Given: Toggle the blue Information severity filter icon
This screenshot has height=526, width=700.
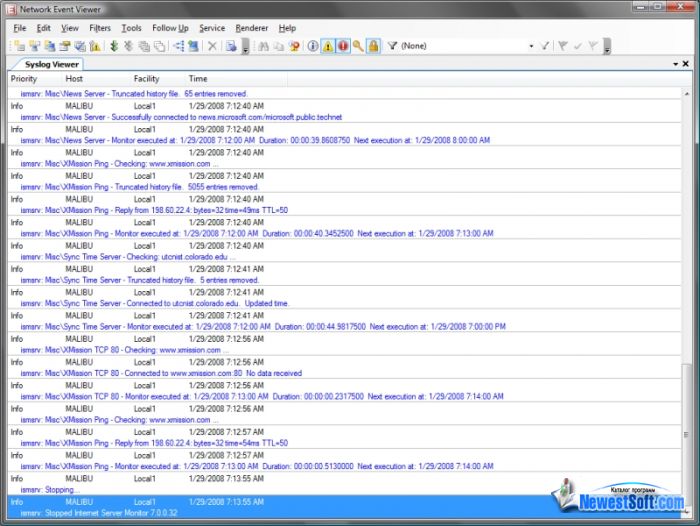Looking at the screenshot, I should 313,46.
